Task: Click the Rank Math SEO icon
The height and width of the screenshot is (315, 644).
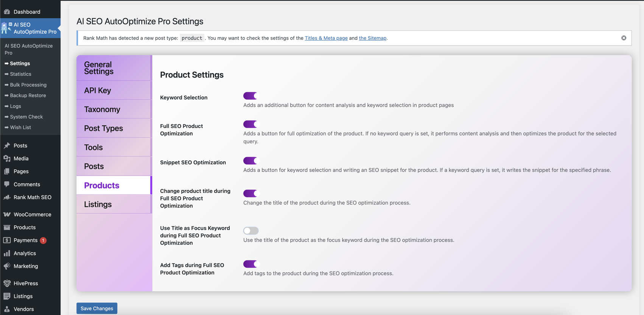Action: [7, 197]
